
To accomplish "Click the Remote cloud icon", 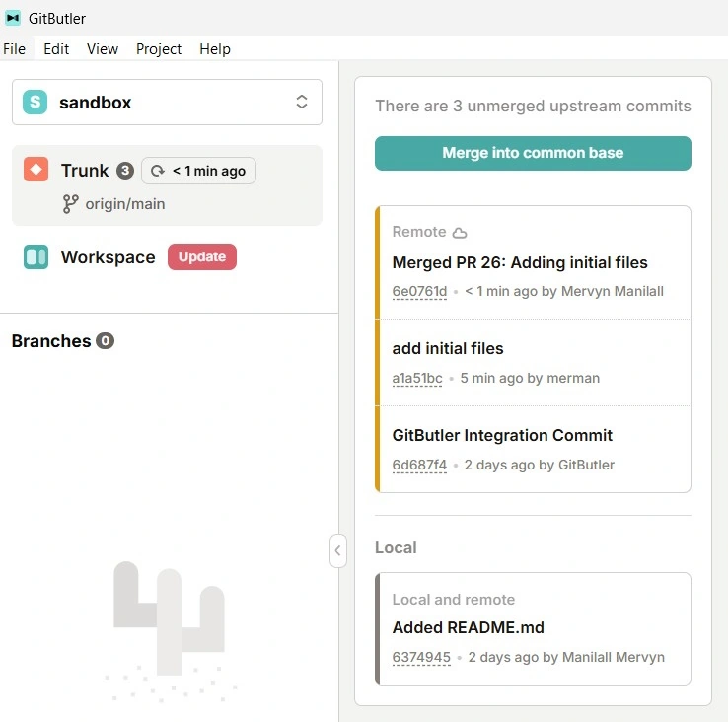I will point(460,232).
